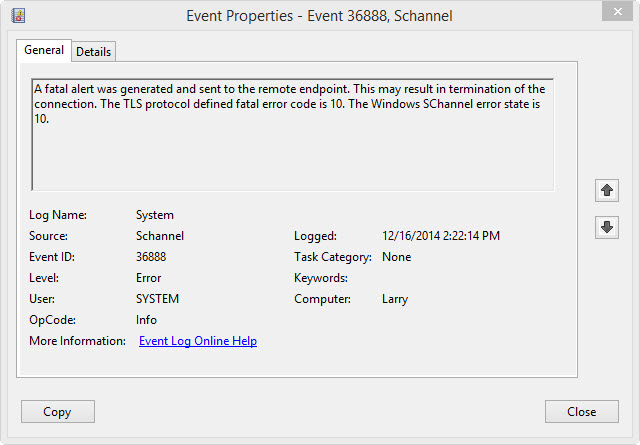Click the window title text Event 36888, Schannel

point(380,16)
